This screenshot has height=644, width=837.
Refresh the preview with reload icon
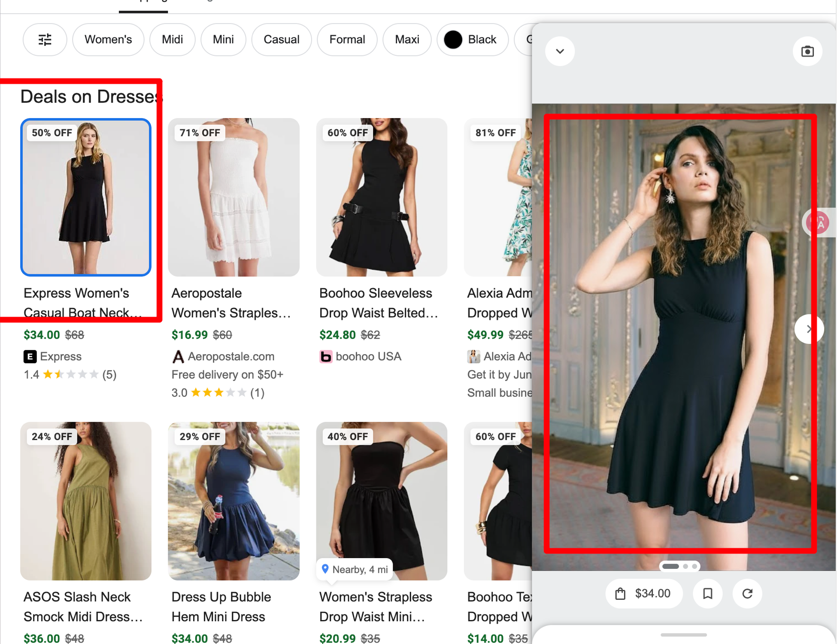click(747, 593)
